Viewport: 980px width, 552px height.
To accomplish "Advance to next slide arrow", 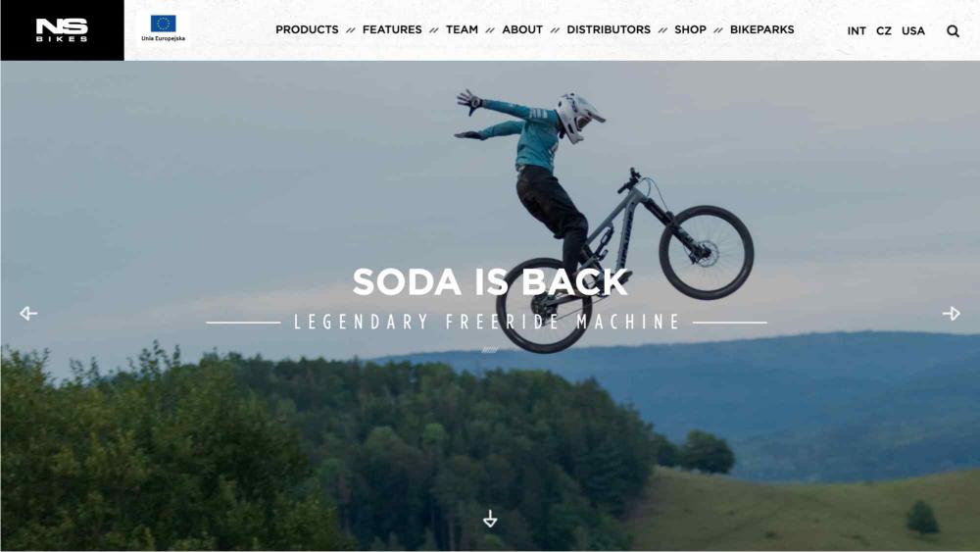I will pos(952,313).
